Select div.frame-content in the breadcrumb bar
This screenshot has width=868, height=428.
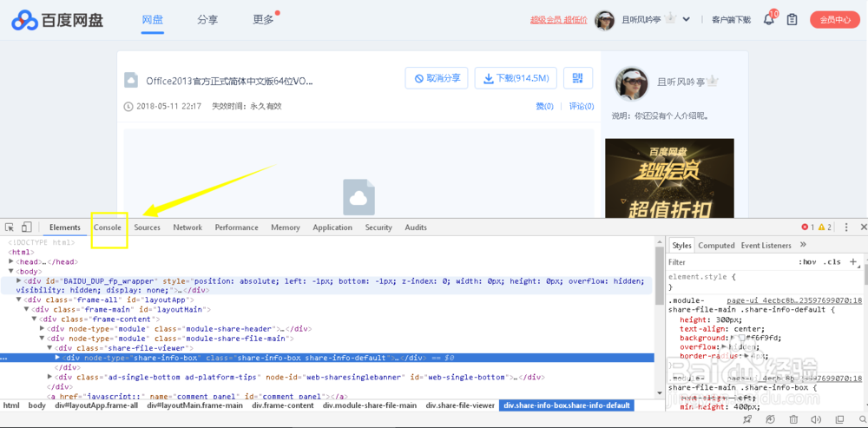coord(283,405)
